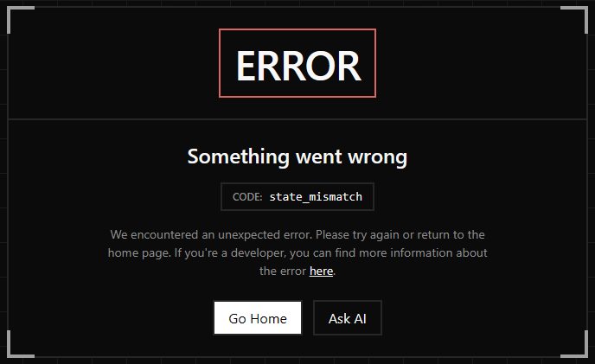Click the horizontal divider below the ERROR banner
This screenshot has height=364, width=595.
297,119
